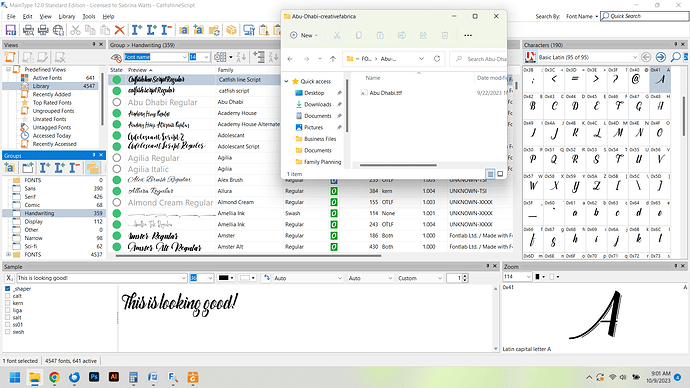The height and width of the screenshot is (388, 690).
Task: Open the Help menu
Action: [108, 16]
